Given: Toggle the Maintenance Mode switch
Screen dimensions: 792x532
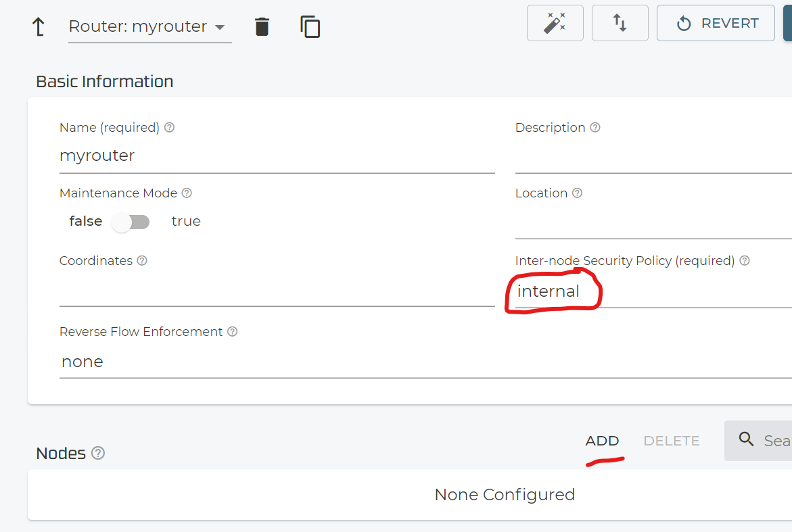Looking at the screenshot, I should click(131, 222).
